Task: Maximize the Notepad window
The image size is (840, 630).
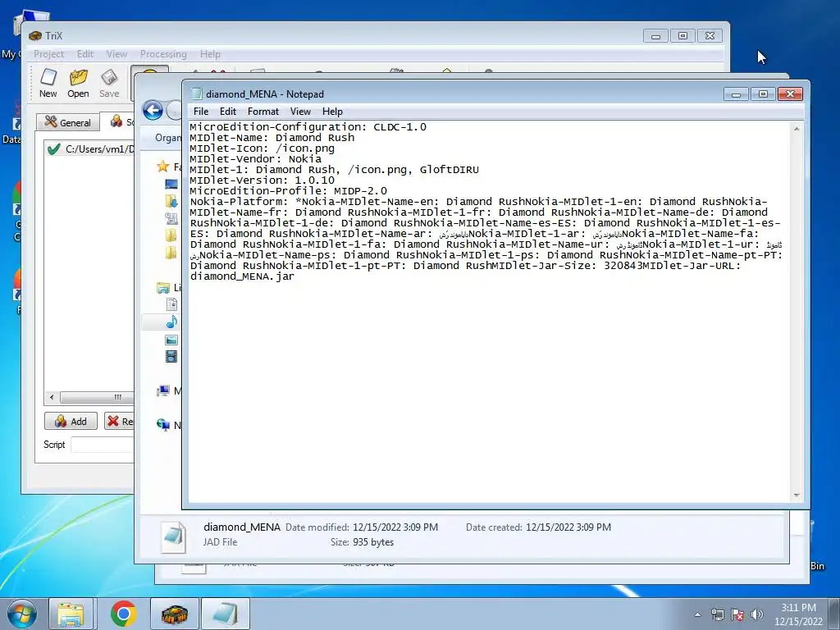Action: tap(763, 94)
